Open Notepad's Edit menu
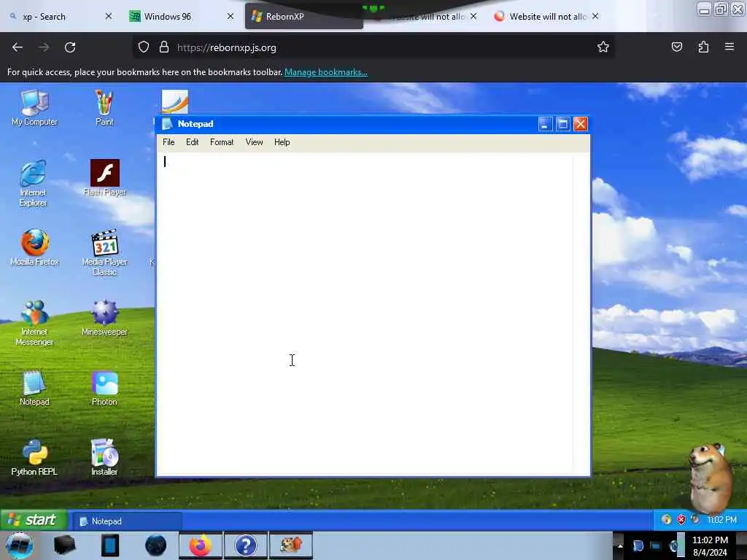 (192, 142)
